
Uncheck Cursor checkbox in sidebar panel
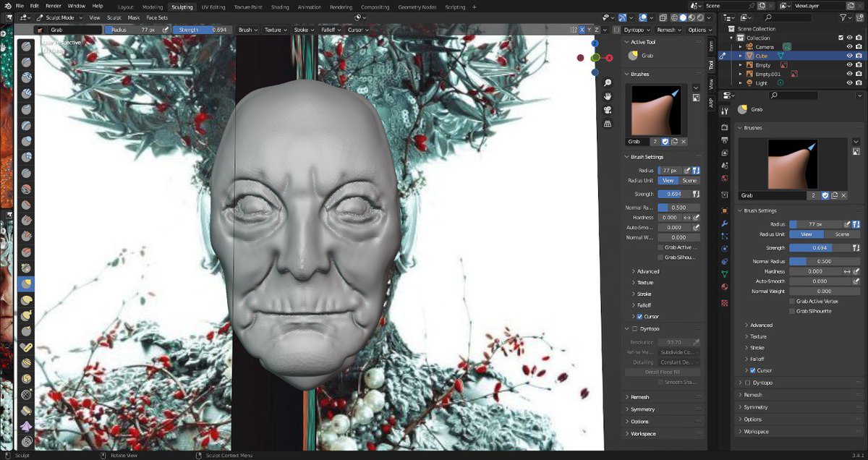coord(639,317)
